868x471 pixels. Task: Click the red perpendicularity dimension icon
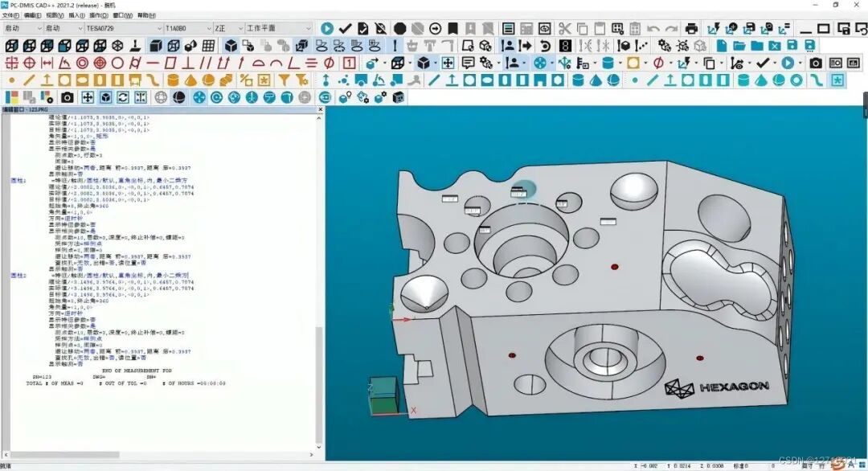click(x=187, y=63)
